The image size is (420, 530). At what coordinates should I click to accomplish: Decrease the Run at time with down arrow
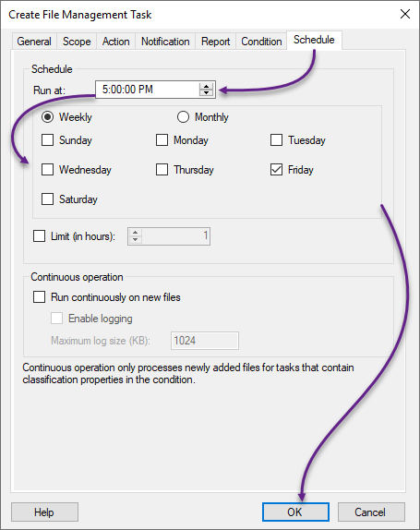pyautogui.click(x=206, y=92)
